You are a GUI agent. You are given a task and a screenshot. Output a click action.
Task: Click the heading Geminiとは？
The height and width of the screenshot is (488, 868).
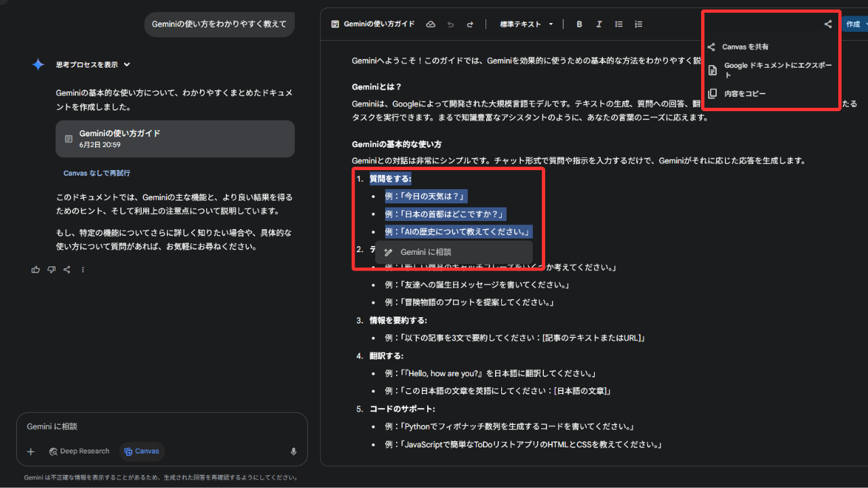(x=377, y=87)
